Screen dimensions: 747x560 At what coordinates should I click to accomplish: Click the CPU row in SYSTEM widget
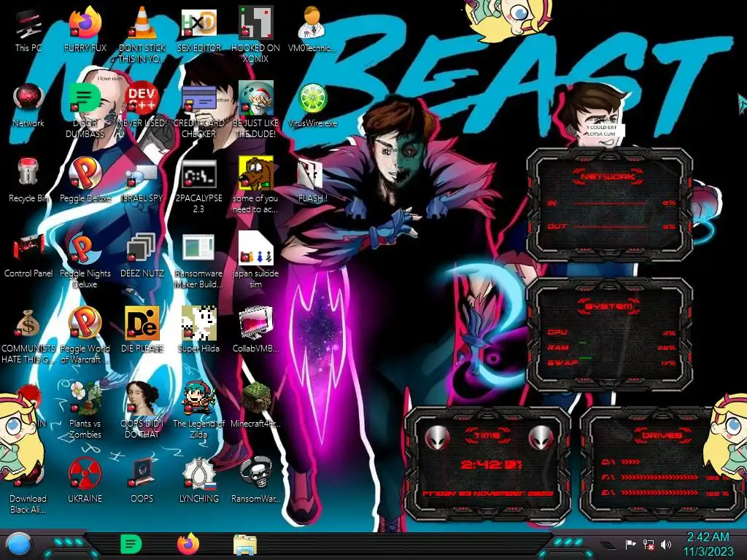(x=611, y=332)
